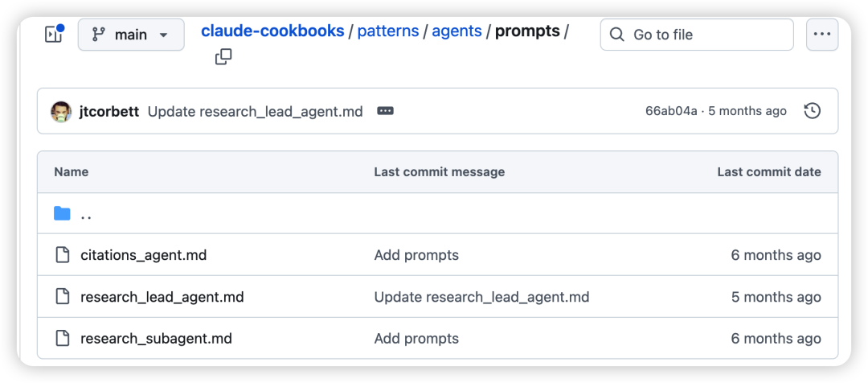Click the research_lead_agent.md file icon
Image resolution: width=868 pixels, height=383 pixels.
[x=62, y=297]
